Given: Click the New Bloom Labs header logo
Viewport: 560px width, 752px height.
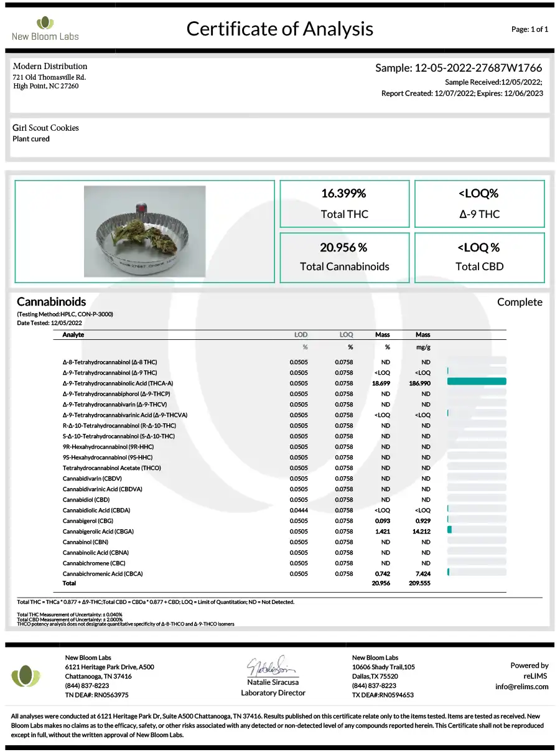Looking at the screenshot, I should click(x=45, y=29).
